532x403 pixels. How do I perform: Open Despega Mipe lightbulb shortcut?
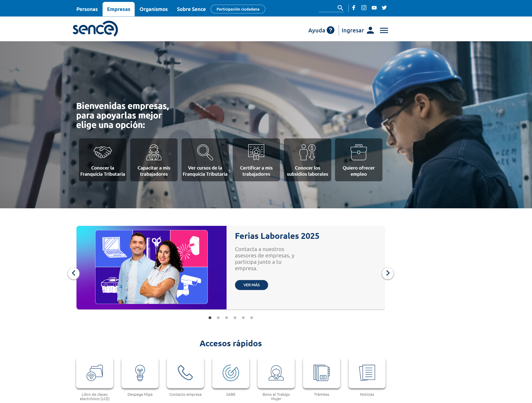[140, 372]
